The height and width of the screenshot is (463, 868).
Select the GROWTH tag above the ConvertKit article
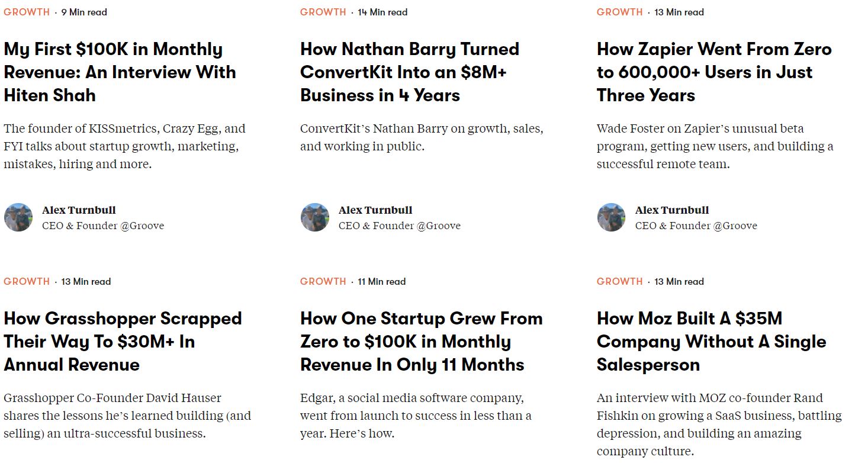[x=323, y=12]
